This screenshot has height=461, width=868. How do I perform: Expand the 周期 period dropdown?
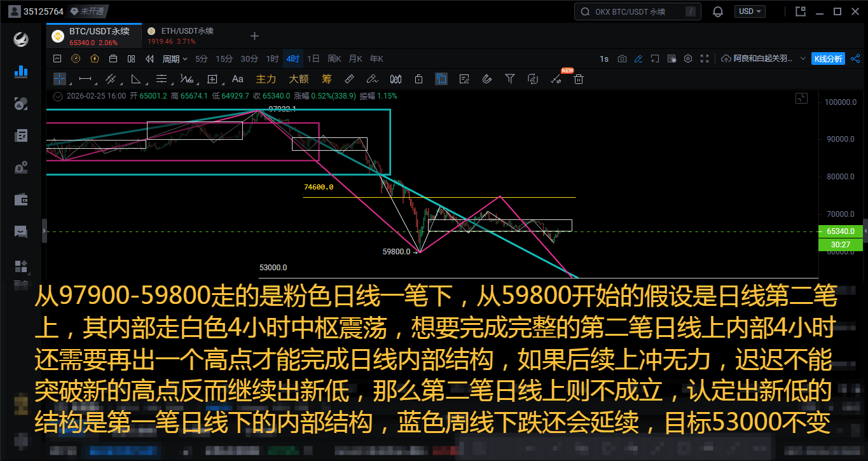pos(175,58)
